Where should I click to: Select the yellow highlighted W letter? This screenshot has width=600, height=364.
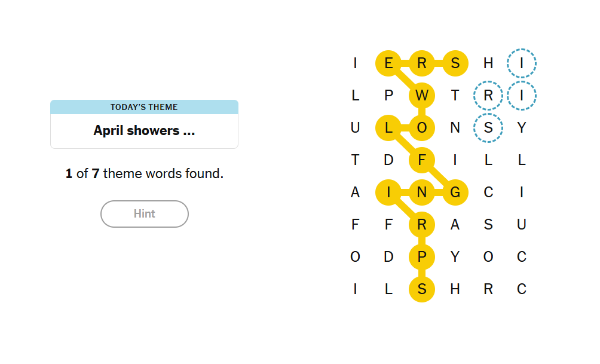point(422,95)
